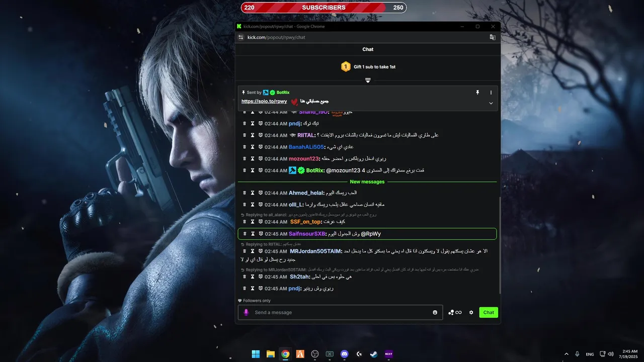This screenshot has height=362, width=644.
Task: Open Steam from the taskbar
Action: (374, 354)
